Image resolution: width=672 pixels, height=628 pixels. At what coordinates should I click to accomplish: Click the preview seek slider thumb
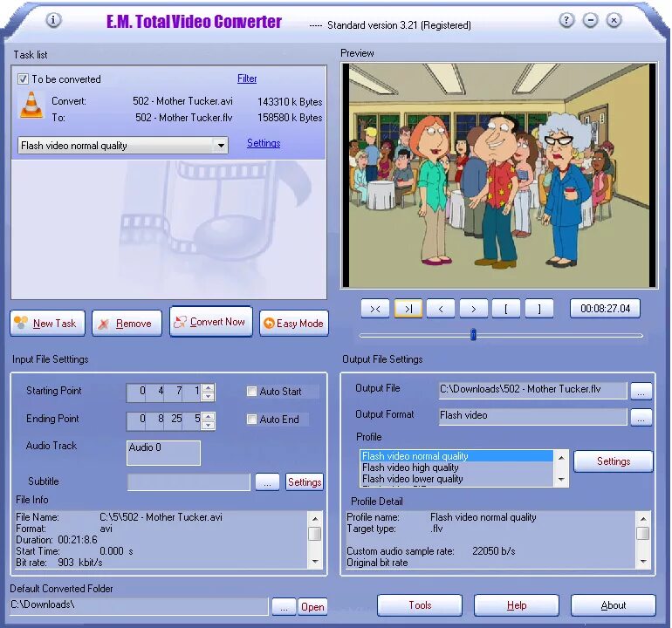click(474, 335)
